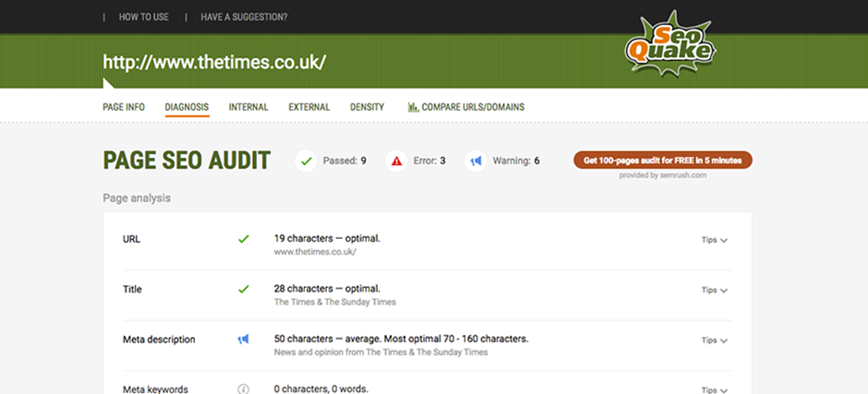Click News and opinion from The Times description
Image resolution: width=868 pixels, height=394 pixels.
[380, 352]
